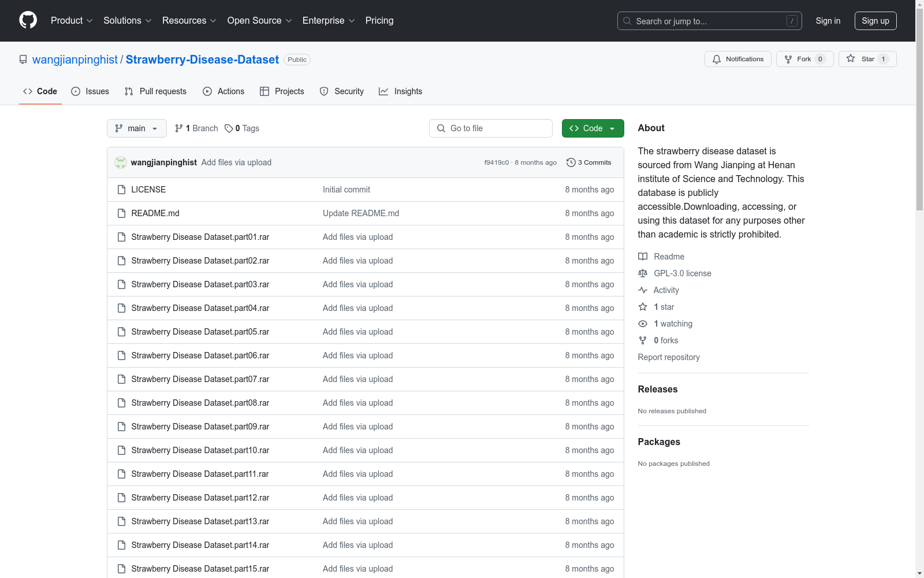Open the Report repository link
The width and height of the screenshot is (924, 578).
click(669, 357)
